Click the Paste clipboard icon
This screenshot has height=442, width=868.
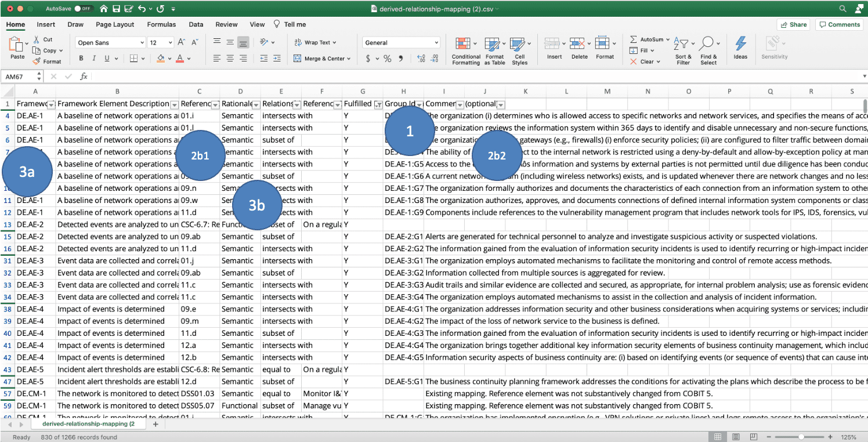click(17, 45)
